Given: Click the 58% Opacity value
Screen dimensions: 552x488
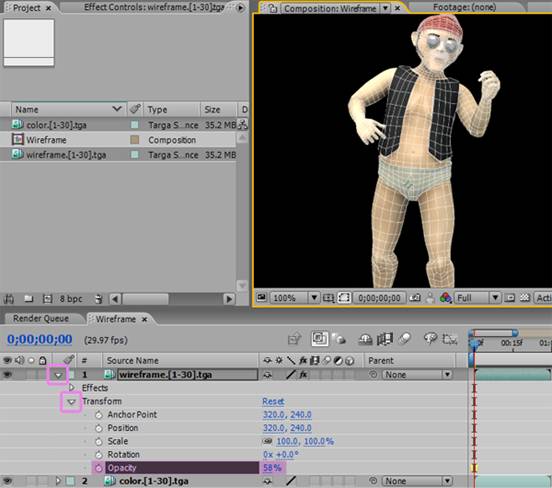Looking at the screenshot, I should pos(272,468).
